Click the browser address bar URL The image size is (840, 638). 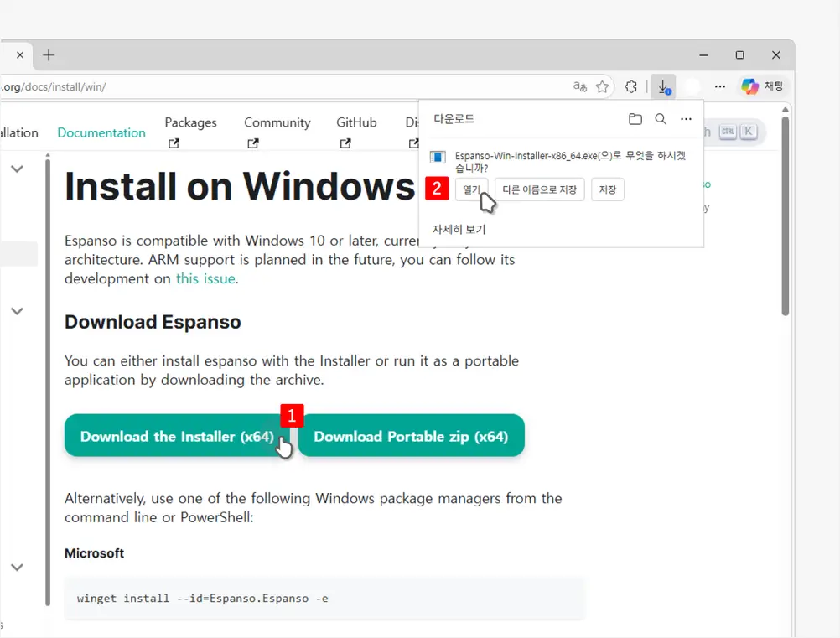point(251,86)
